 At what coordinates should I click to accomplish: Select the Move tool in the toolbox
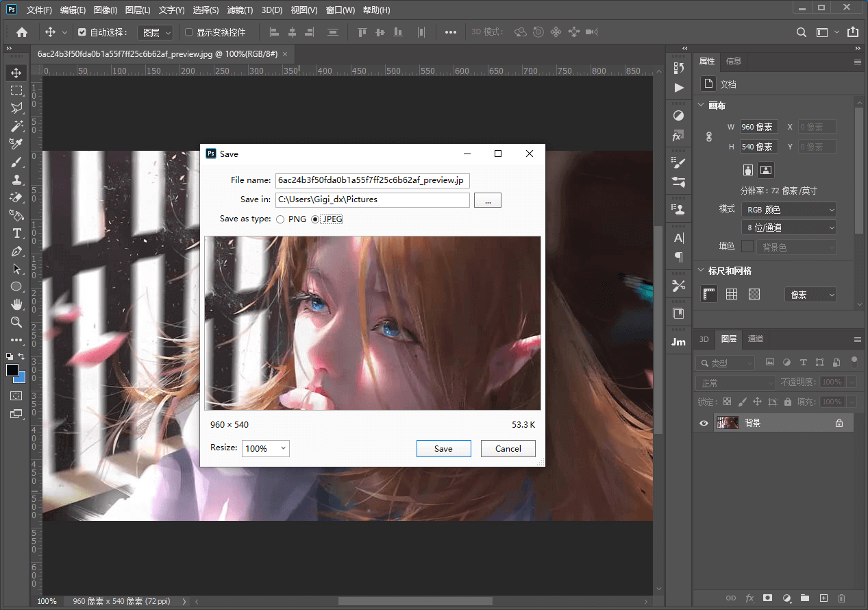point(16,73)
